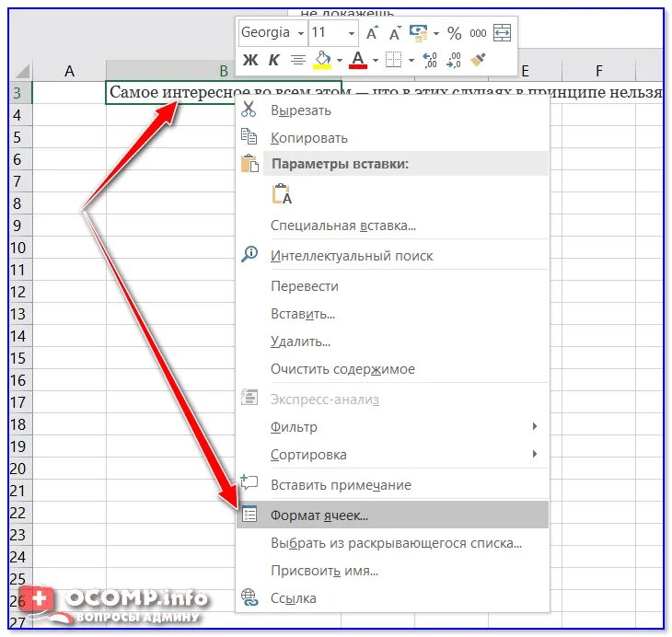Click the scissors cut icon
Viewport: 672px width, 637px height.
249,110
